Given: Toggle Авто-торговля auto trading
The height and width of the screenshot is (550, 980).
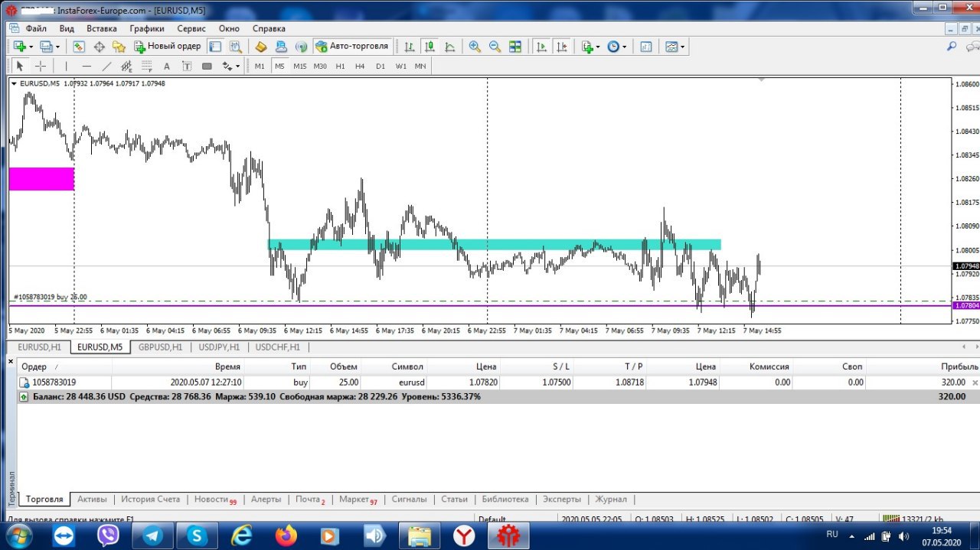Looking at the screenshot, I should pyautogui.click(x=352, y=47).
